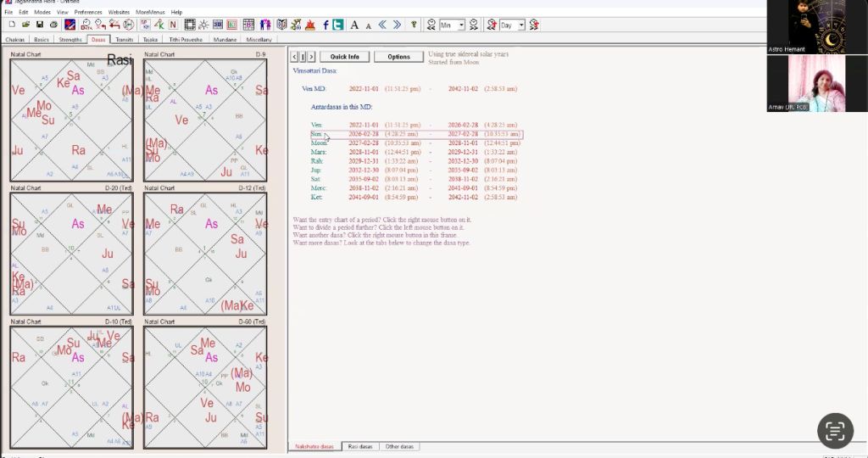Select the Moon antardasa row
The width and height of the screenshot is (868, 458).
[x=415, y=142]
